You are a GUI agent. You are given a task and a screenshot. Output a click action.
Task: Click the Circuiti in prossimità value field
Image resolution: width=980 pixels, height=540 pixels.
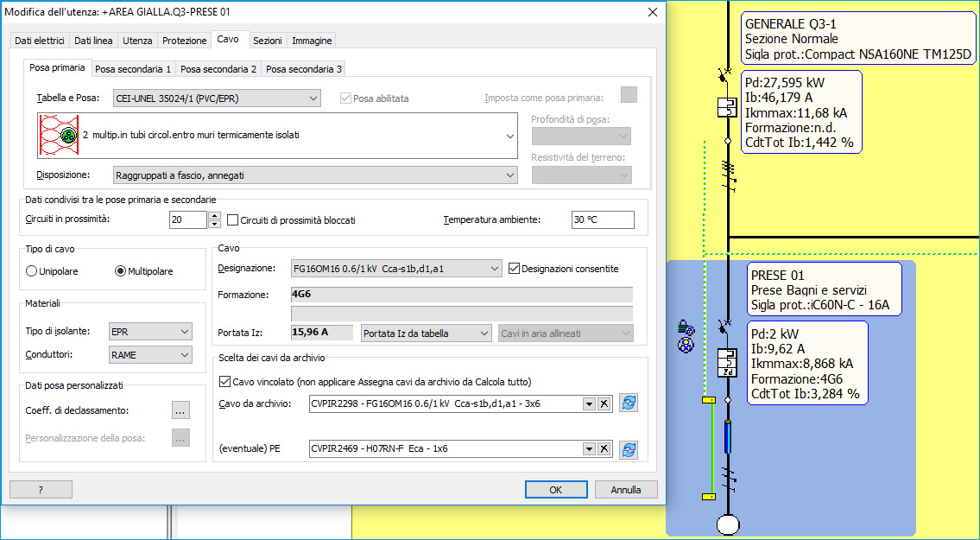click(x=188, y=220)
